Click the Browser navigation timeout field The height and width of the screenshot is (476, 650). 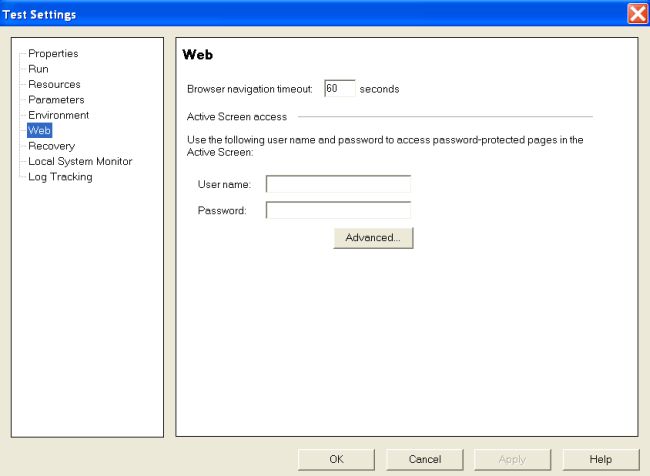click(x=339, y=89)
